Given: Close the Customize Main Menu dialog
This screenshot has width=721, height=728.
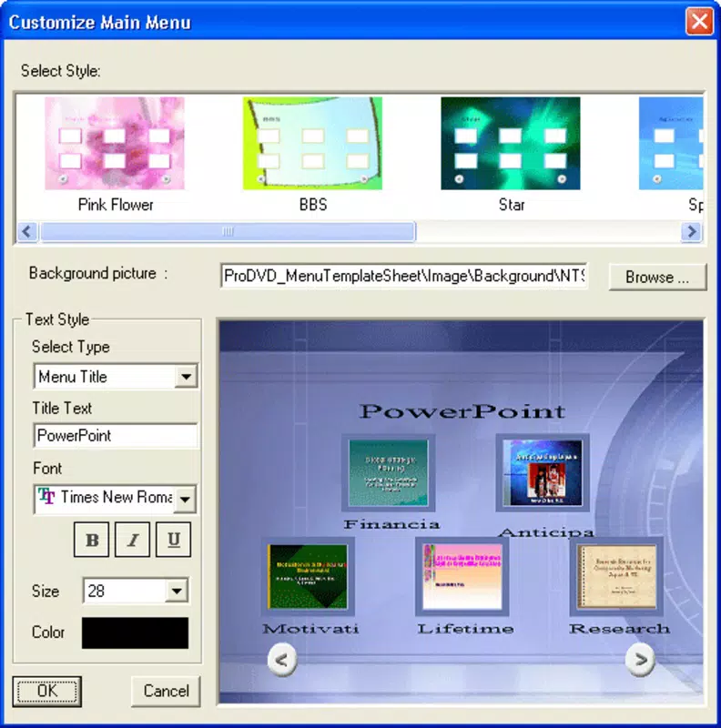Looking at the screenshot, I should (x=699, y=21).
